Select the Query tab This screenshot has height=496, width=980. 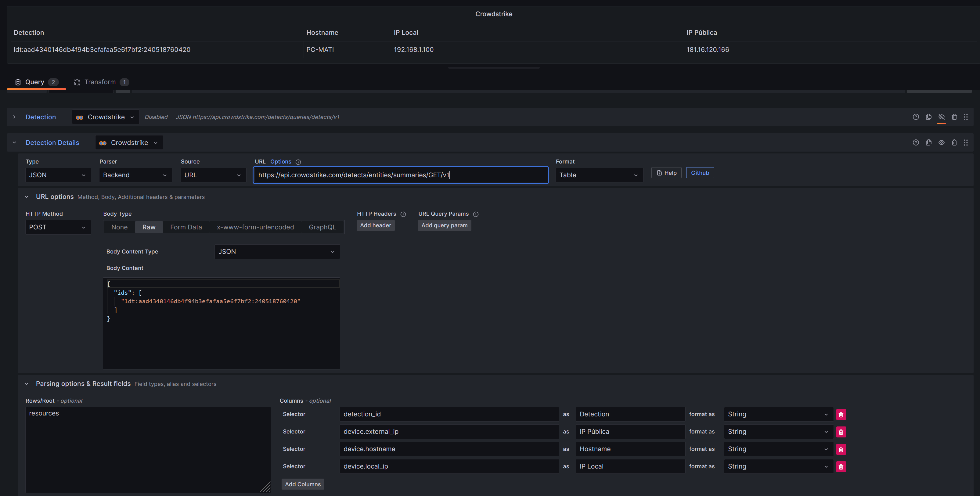34,82
